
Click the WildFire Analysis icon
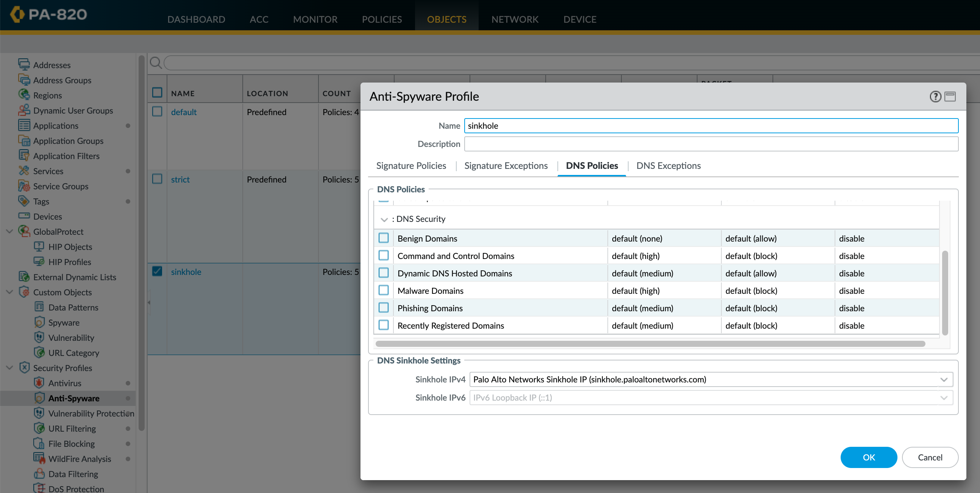click(39, 459)
